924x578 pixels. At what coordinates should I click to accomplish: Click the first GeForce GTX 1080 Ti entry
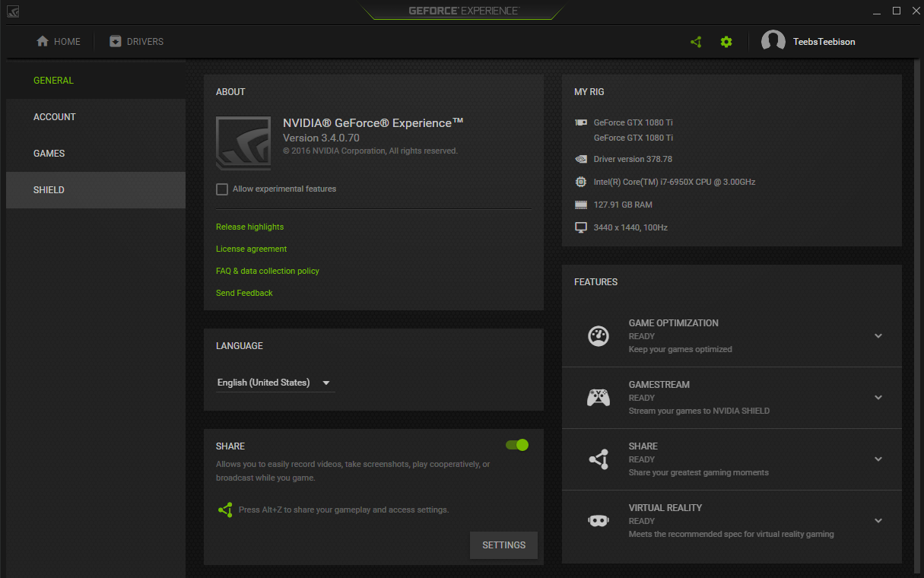(633, 122)
